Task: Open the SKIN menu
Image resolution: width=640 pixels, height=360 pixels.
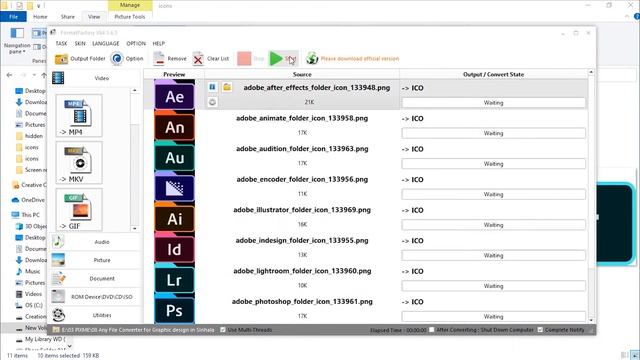Action: click(x=80, y=43)
